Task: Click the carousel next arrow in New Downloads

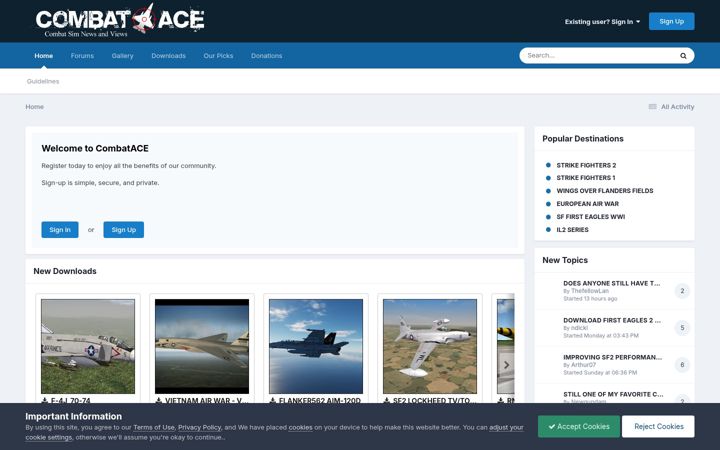Action: point(506,365)
